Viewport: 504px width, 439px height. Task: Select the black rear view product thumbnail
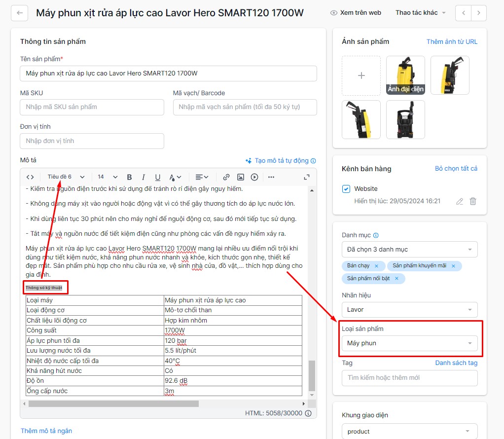405,120
